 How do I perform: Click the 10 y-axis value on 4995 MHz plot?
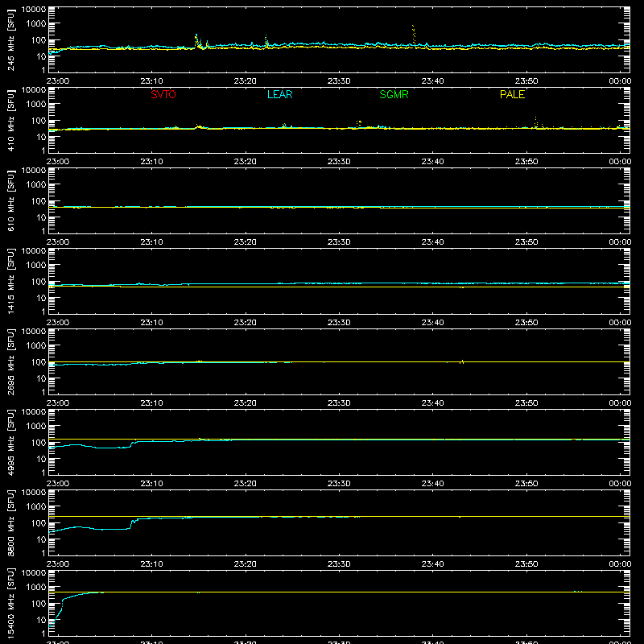coord(41,459)
